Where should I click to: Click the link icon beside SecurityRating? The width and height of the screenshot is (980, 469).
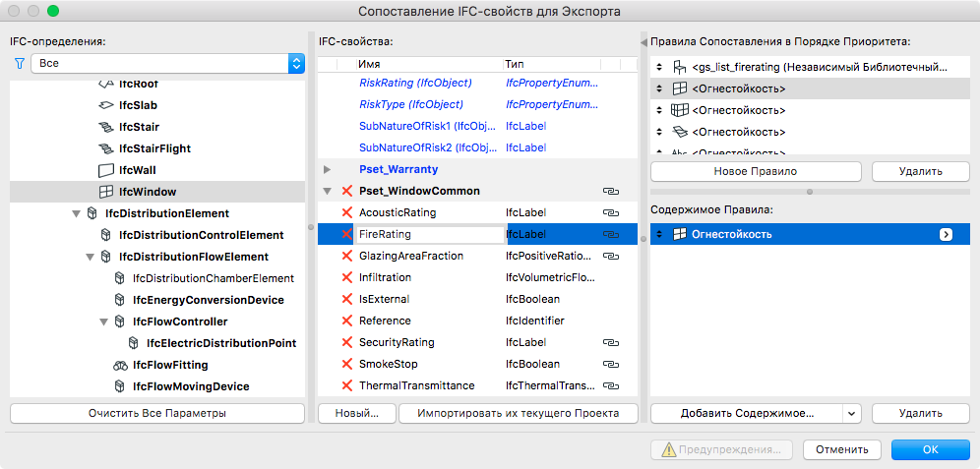[x=609, y=342]
